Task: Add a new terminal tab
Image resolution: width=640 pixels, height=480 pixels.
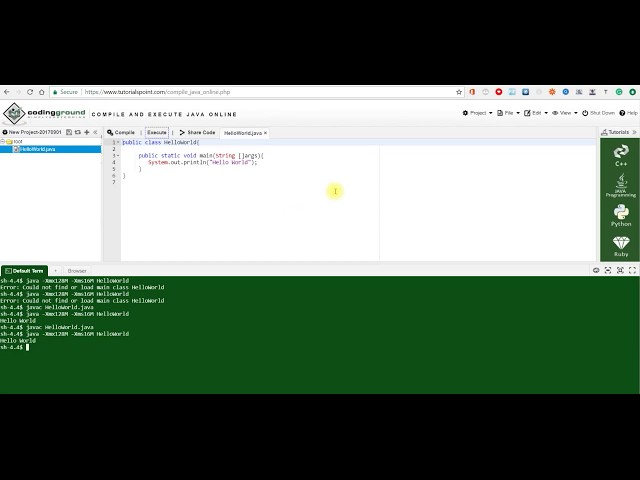Action: tap(55, 271)
